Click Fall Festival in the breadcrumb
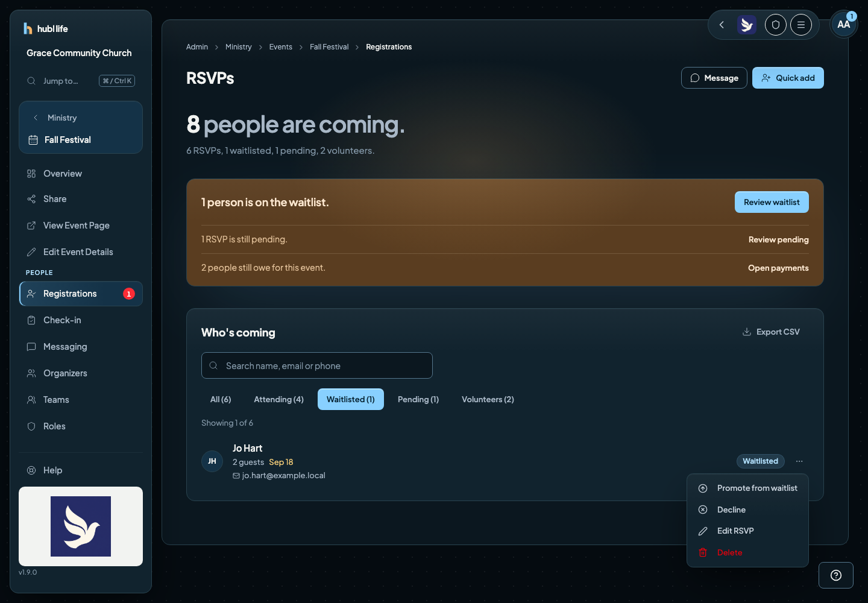This screenshot has width=868, height=603. [x=329, y=47]
